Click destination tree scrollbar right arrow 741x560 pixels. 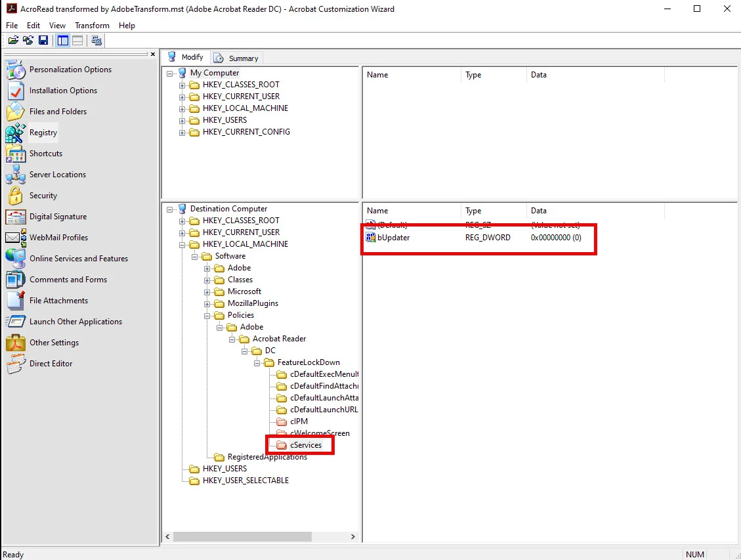tap(352, 537)
